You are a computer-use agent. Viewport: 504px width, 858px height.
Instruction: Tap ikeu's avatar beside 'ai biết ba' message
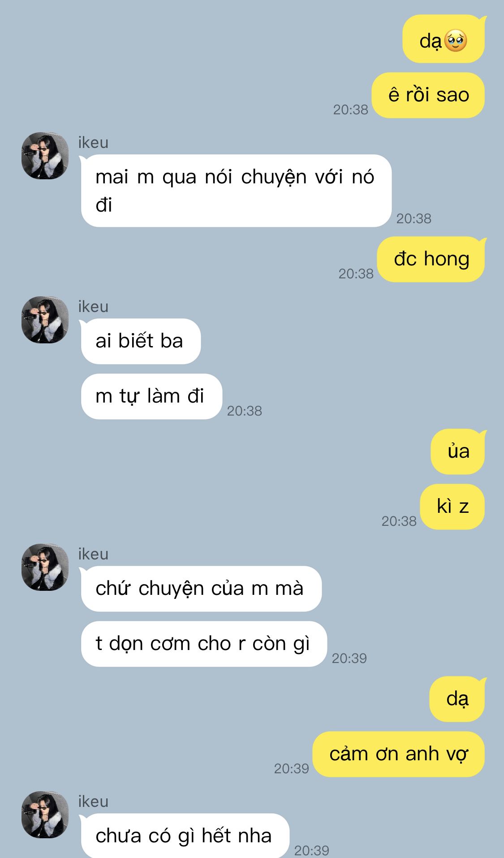click(x=45, y=320)
